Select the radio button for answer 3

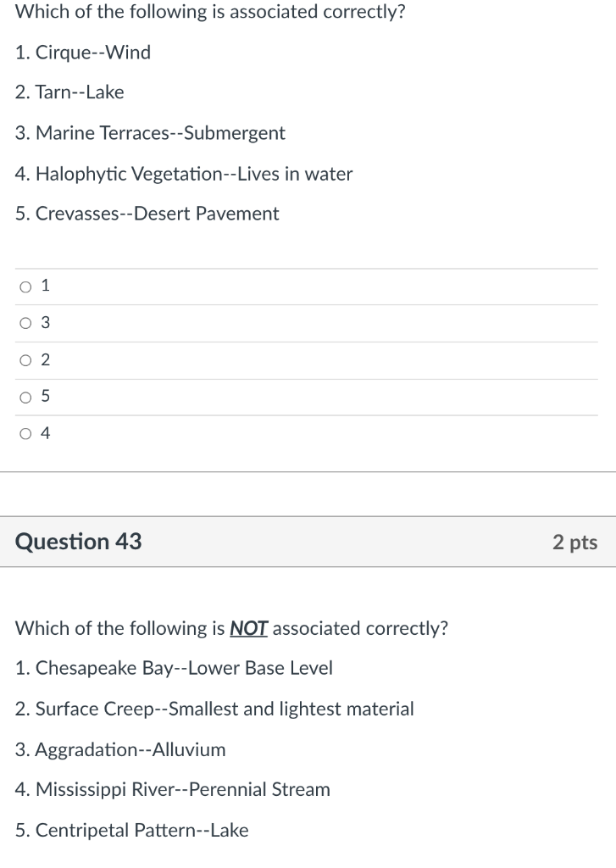(x=25, y=323)
